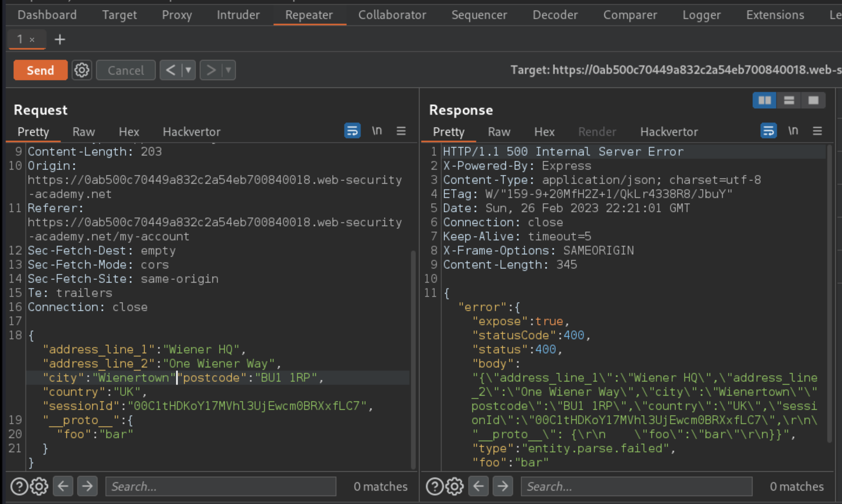Open Request pane options hamburger menu
This screenshot has height=504, width=842.
click(x=401, y=131)
